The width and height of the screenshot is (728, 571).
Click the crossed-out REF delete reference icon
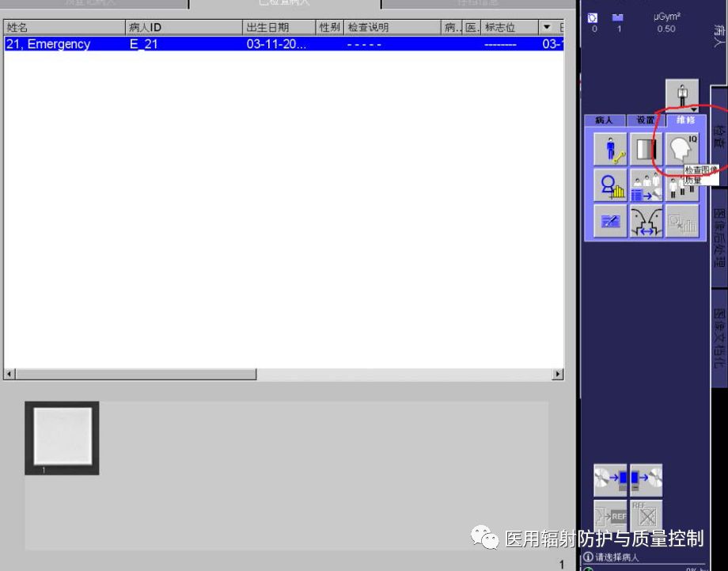646,515
